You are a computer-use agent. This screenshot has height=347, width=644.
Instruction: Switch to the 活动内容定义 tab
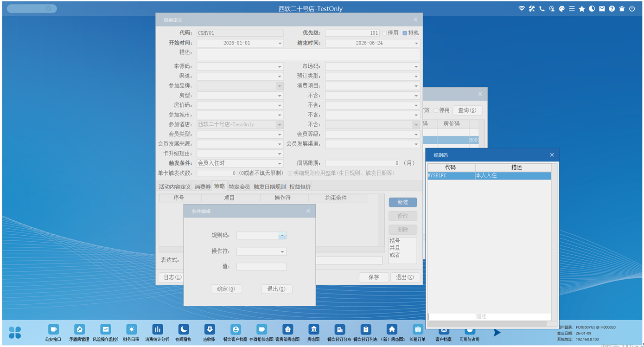point(175,186)
